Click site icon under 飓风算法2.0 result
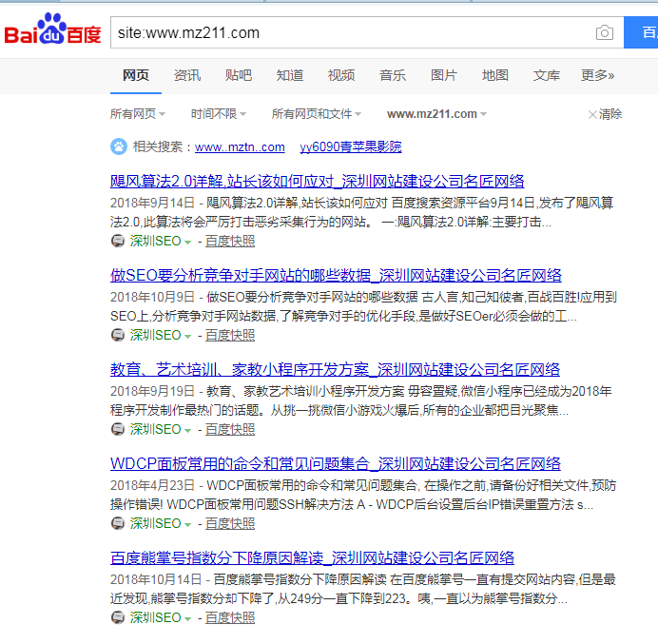 (x=118, y=241)
